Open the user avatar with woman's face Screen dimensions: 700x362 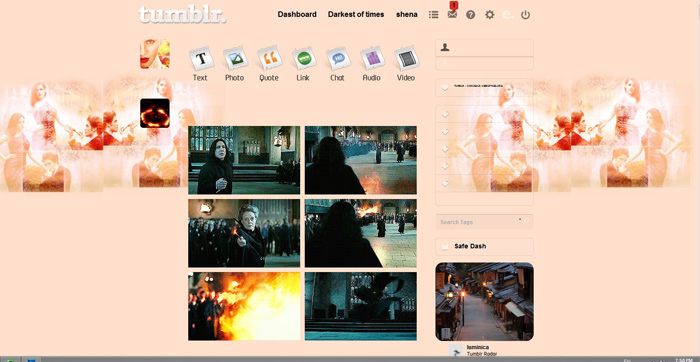pos(154,54)
